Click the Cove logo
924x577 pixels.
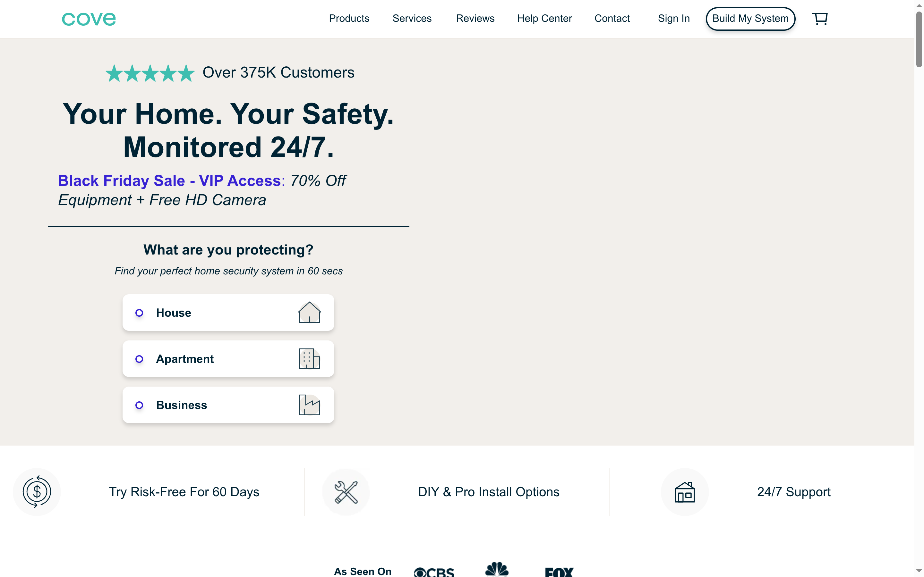coord(89,18)
